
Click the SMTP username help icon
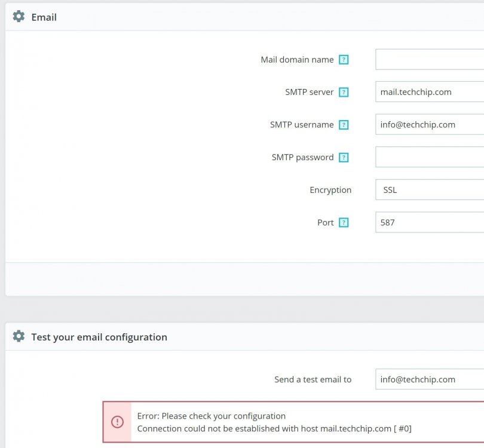pyautogui.click(x=344, y=125)
